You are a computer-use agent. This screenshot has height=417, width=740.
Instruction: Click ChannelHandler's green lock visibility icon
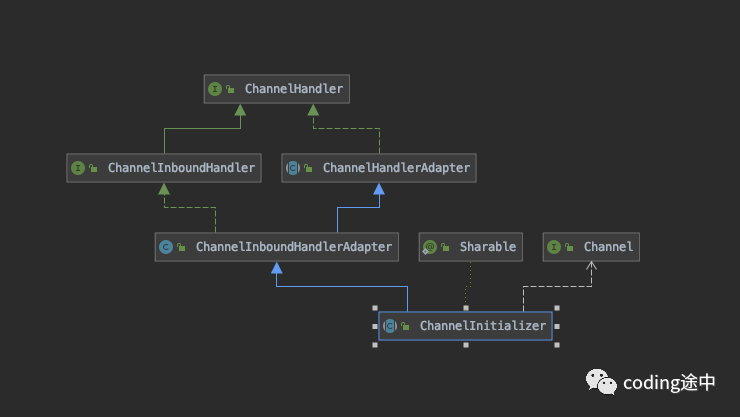(230, 89)
